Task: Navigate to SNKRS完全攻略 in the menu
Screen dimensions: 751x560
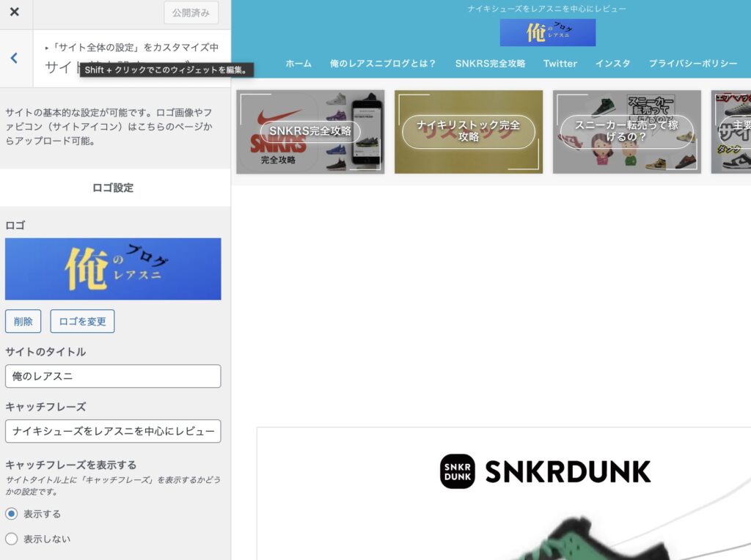Action: (490, 64)
